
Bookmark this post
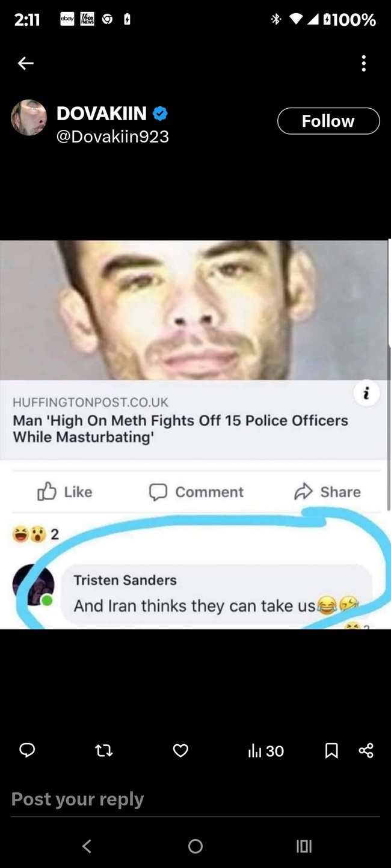point(331,750)
